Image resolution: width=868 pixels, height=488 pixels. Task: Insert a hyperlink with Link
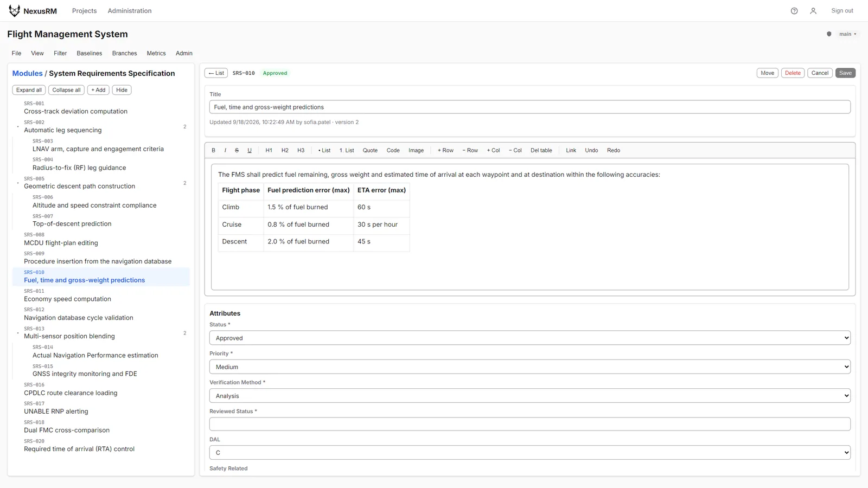[571, 151]
